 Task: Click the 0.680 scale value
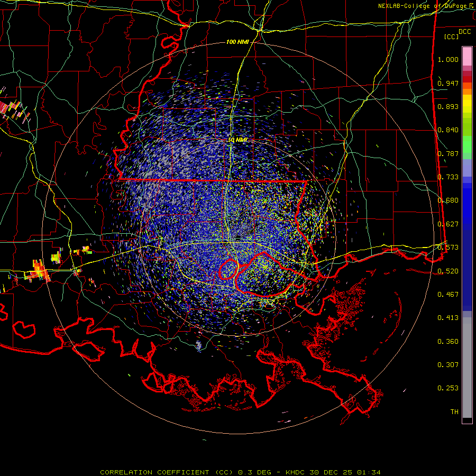pos(448,200)
